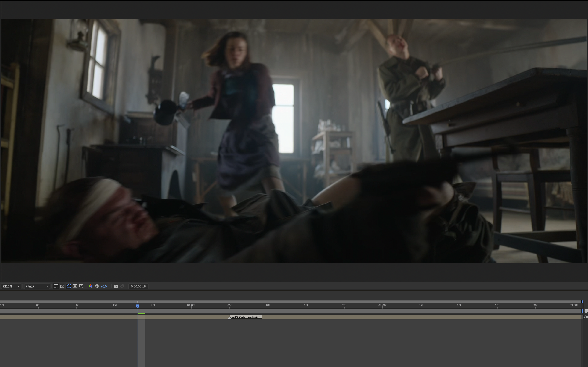
Task: Click the blue current-time indicator handle
Action: click(138, 306)
